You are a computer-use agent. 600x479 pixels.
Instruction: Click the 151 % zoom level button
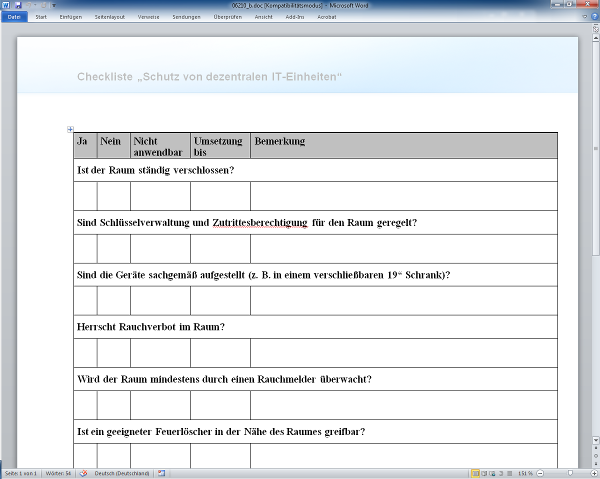coord(525,473)
